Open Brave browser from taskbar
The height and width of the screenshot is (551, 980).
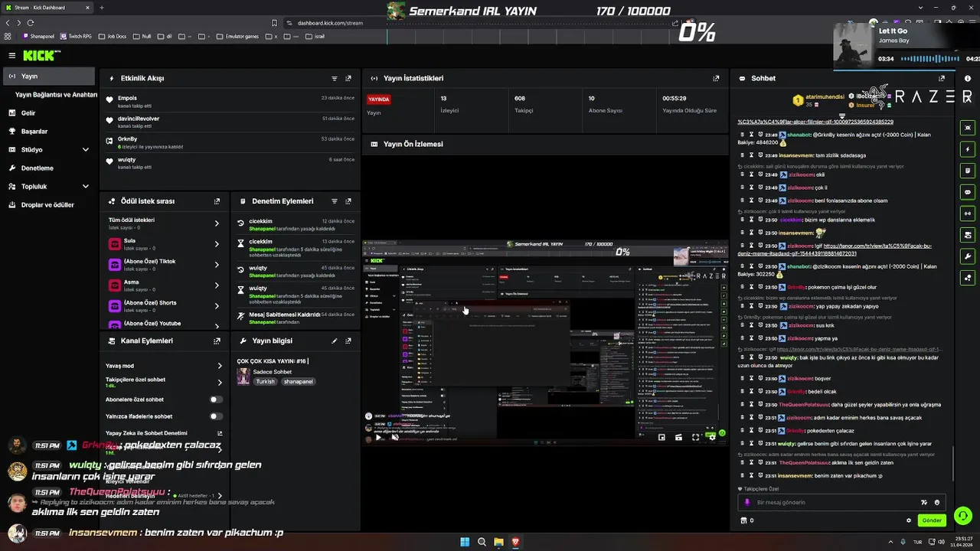tap(515, 542)
